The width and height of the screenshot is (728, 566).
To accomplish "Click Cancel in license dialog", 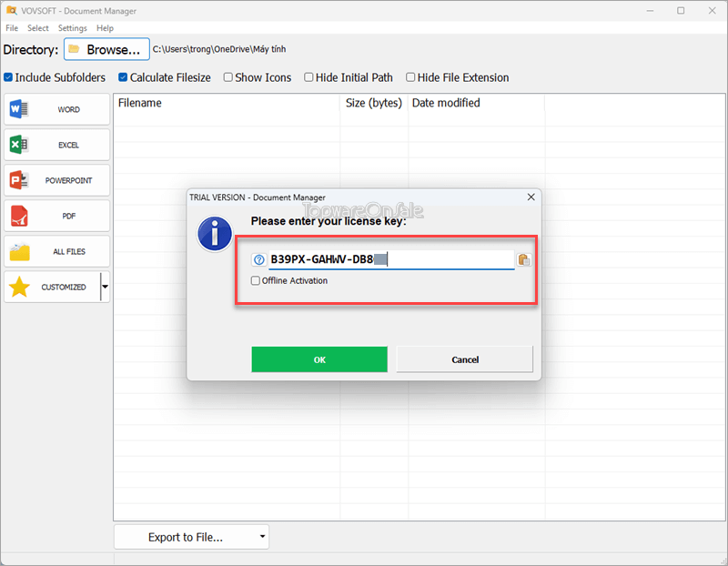I will (x=465, y=359).
